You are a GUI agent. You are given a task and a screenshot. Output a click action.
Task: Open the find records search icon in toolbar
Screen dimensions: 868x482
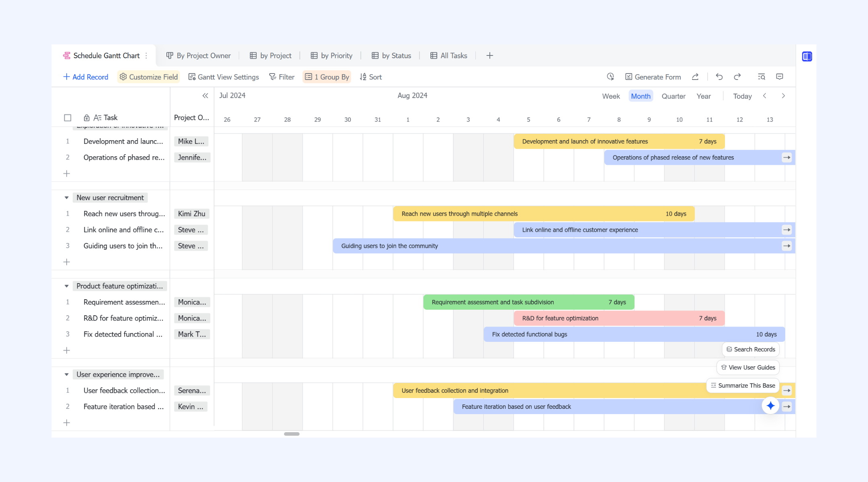[x=762, y=77]
